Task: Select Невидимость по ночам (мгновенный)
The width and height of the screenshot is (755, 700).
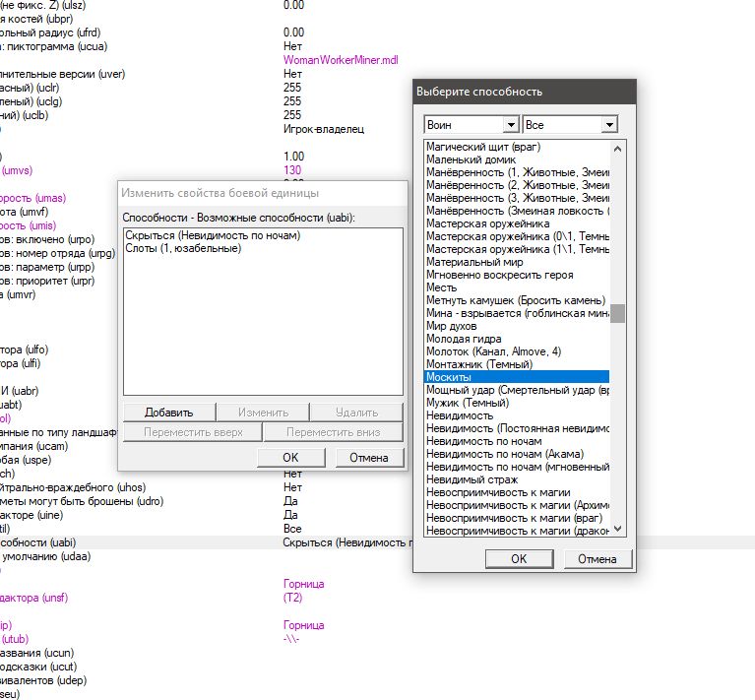Action: 518,467
